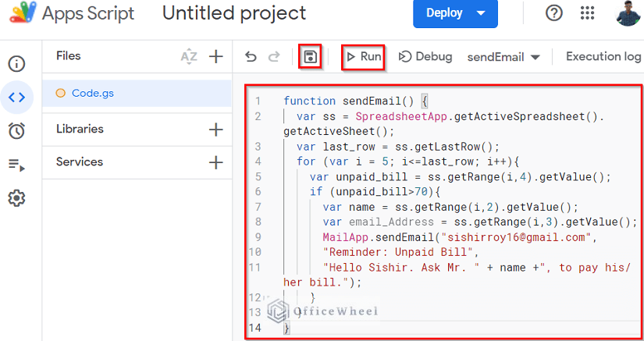Open Executions list icon in sidebar
644x341 pixels.
pos(17,165)
